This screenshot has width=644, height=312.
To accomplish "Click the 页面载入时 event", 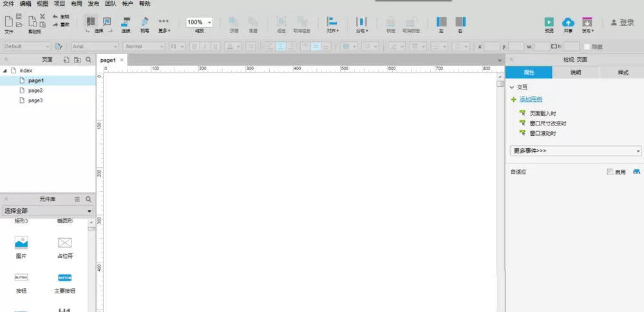I will pos(542,113).
